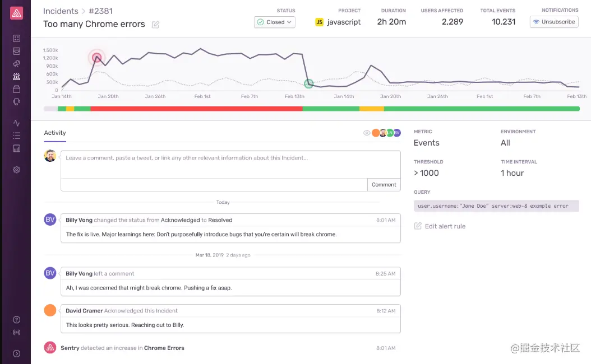The image size is (591, 364).
Task: Toggle notifications with the Unsubscribe button
Action: tap(554, 22)
